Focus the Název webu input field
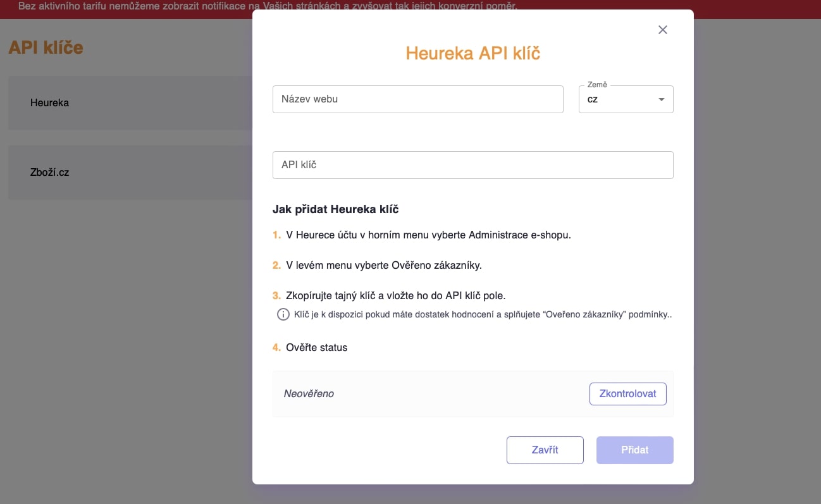Screen dimensions: 821x504 coord(418,99)
